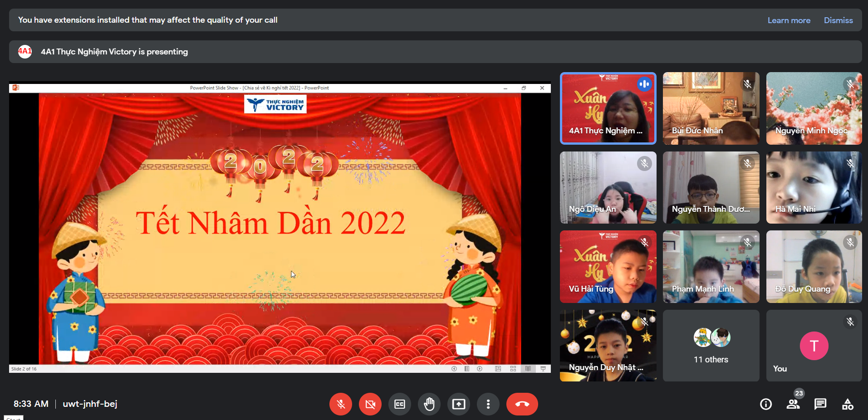Expand the 11 others participant tile
The width and height of the screenshot is (868, 420).
point(711,346)
